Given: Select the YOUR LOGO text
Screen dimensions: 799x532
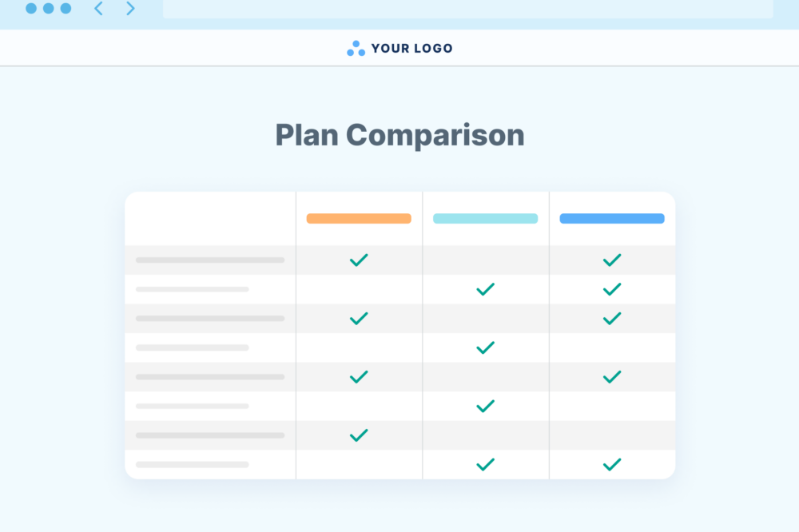Looking at the screenshot, I should (411, 49).
